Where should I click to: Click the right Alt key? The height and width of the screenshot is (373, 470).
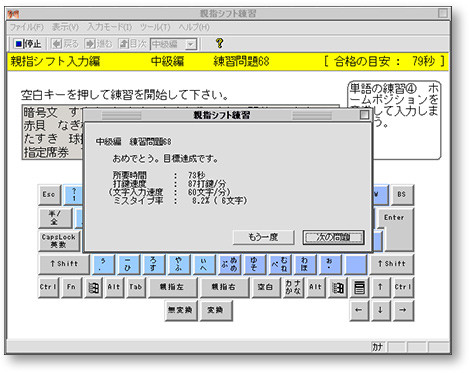tap(316, 287)
